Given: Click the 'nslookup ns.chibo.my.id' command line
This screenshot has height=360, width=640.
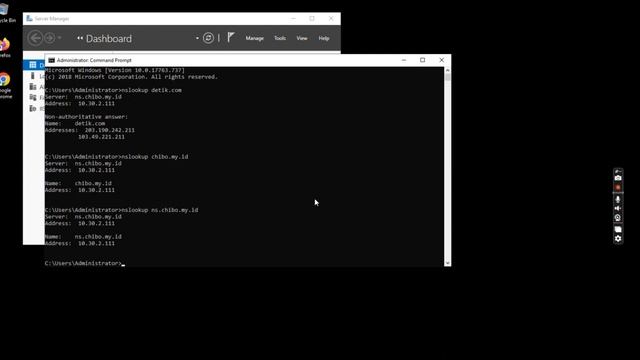Looking at the screenshot, I should [121, 210].
